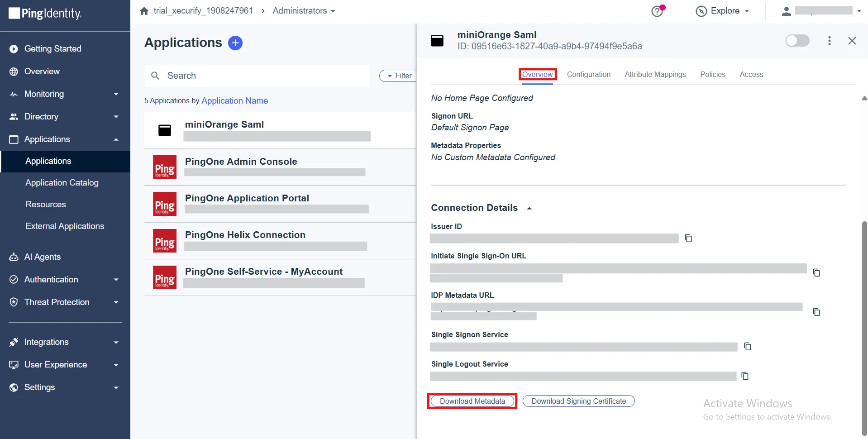
Task: Select the PingOne Admin Console application
Action: [280, 167]
